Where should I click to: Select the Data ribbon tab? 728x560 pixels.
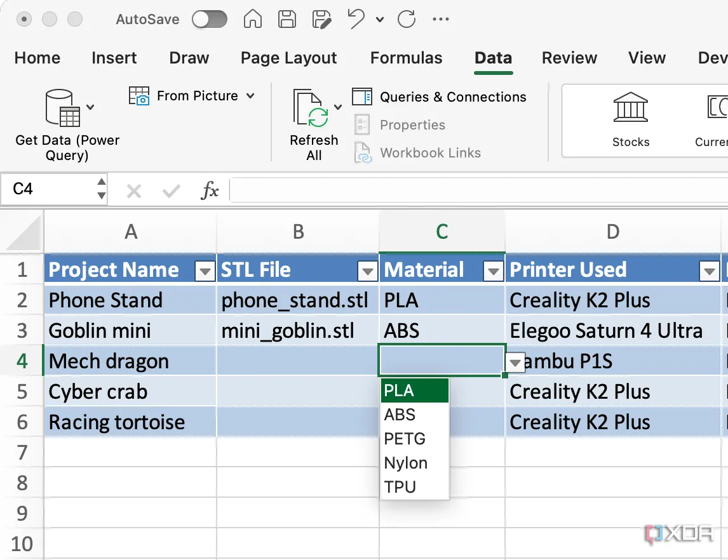click(493, 58)
